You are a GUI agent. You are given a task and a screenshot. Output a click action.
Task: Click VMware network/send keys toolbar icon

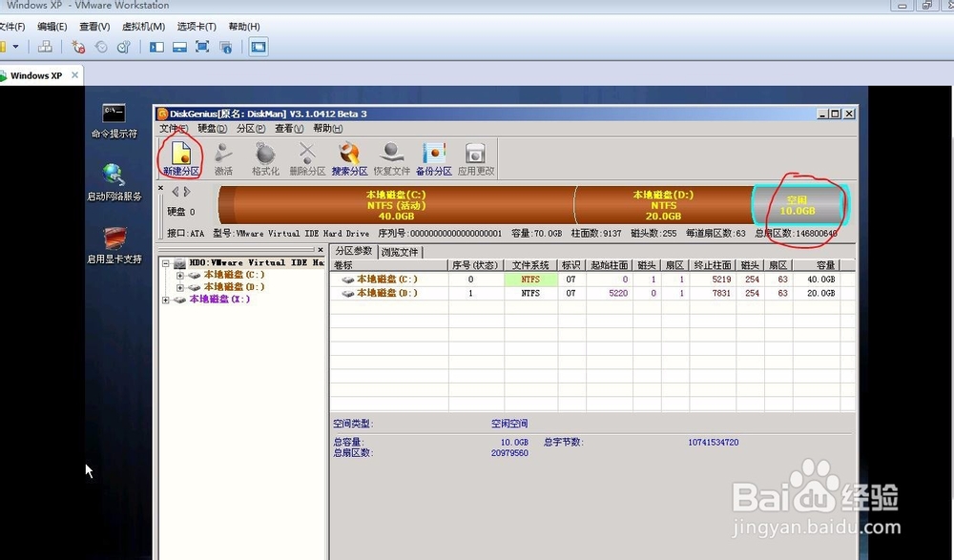(45, 47)
